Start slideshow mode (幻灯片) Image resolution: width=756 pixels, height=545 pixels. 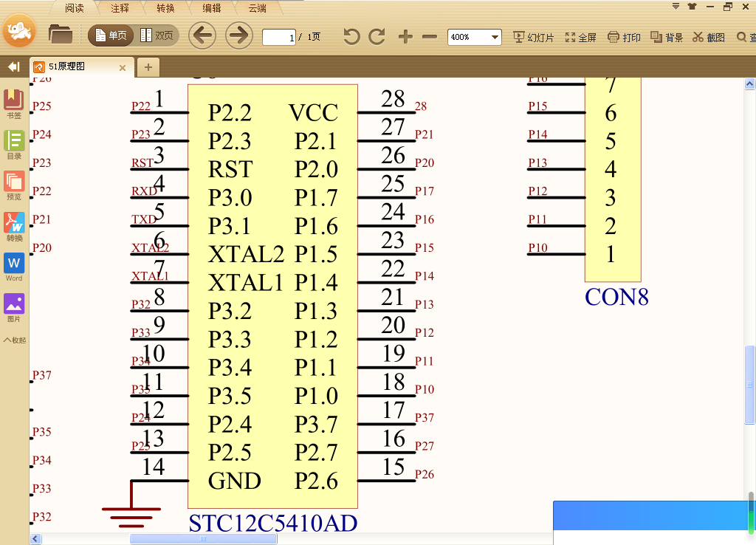tap(533, 37)
